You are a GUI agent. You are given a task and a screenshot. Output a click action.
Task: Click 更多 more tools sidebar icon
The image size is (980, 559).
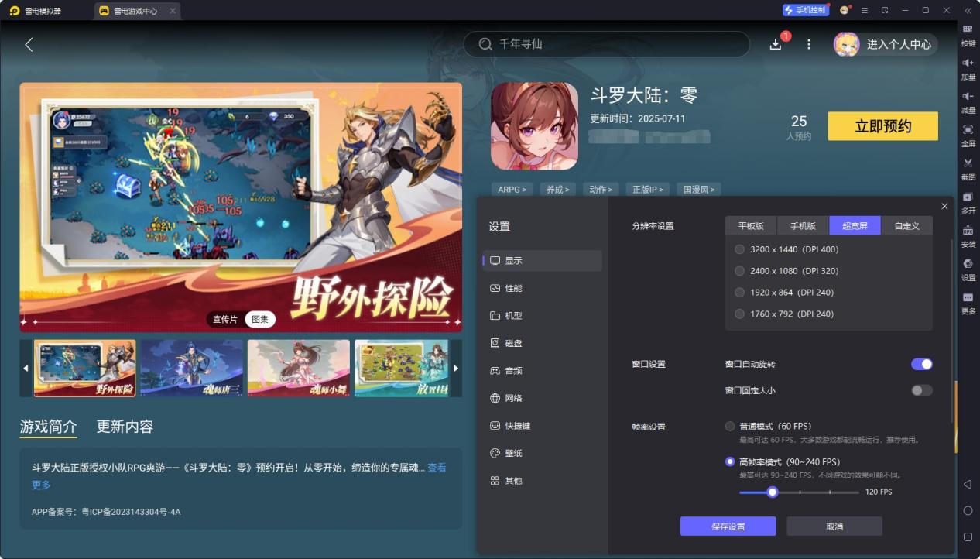click(x=968, y=302)
